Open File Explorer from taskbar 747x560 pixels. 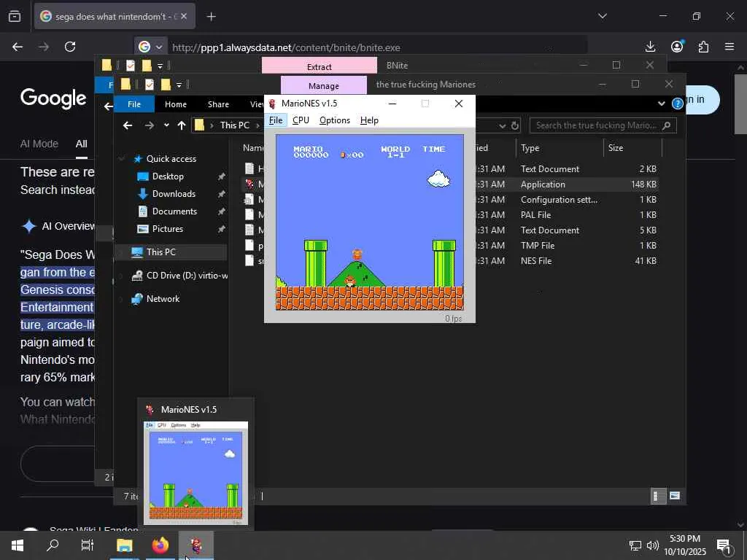pos(125,545)
